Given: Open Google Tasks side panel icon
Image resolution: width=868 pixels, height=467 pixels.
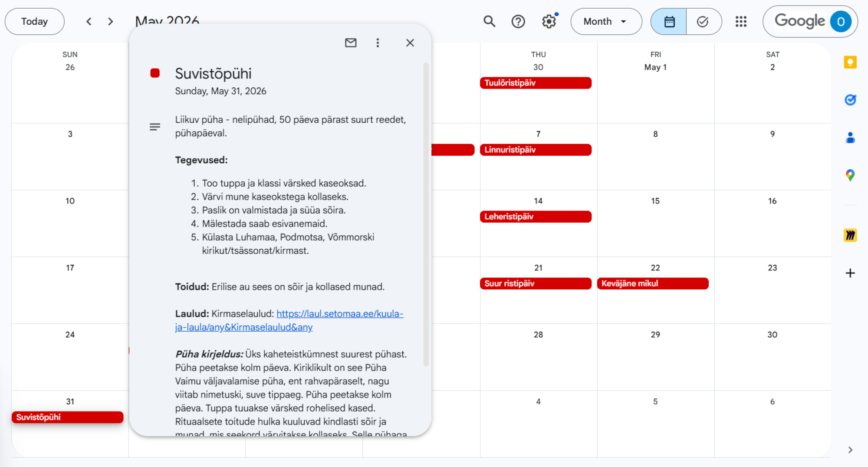Looking at the screenshot, I should click(x=850, y=100).
